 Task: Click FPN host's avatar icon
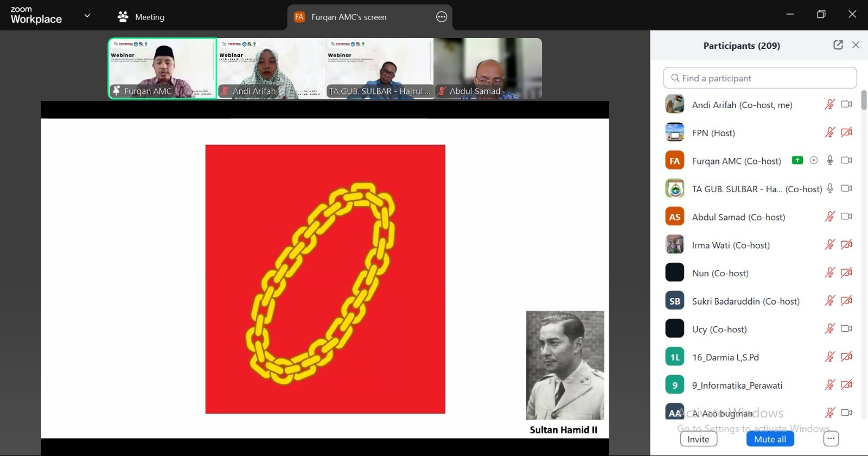(x=675, y=132)
